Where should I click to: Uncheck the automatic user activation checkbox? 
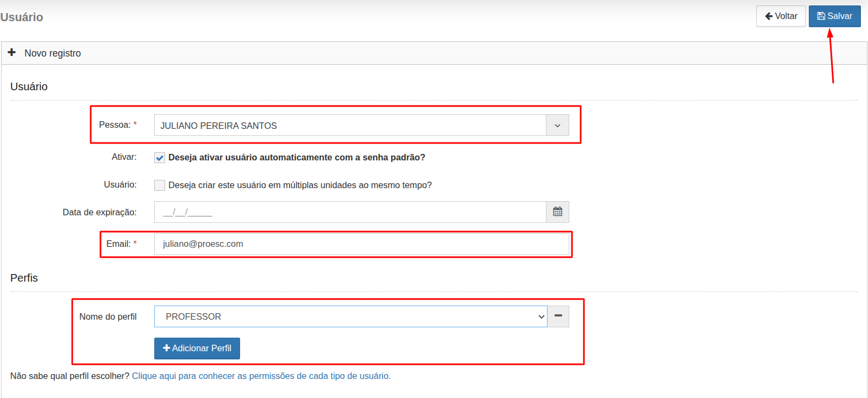pos(160,158)
